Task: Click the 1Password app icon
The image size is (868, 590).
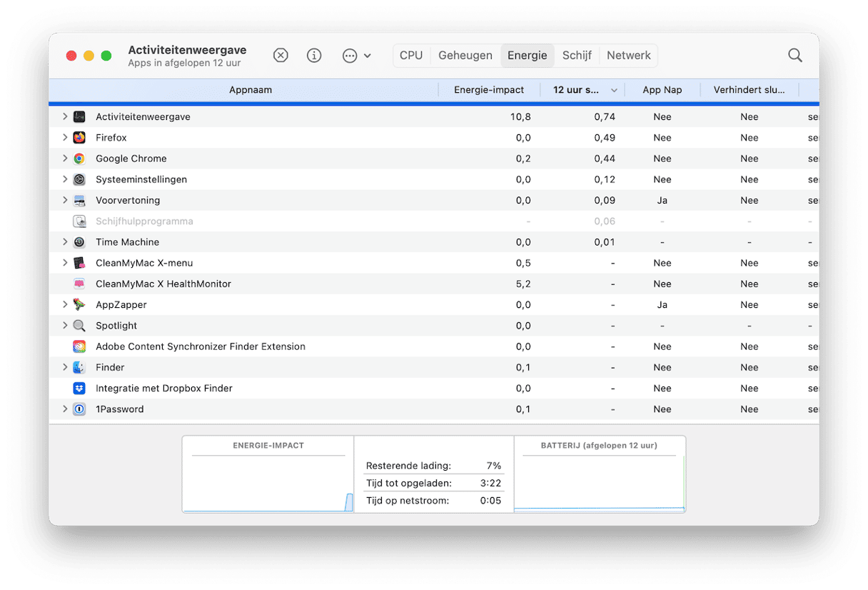Action: coord(79,409)
